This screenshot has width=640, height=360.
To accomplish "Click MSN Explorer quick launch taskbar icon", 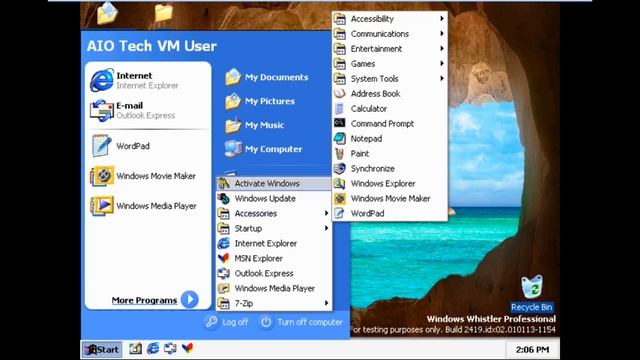I will coord(187,348).
